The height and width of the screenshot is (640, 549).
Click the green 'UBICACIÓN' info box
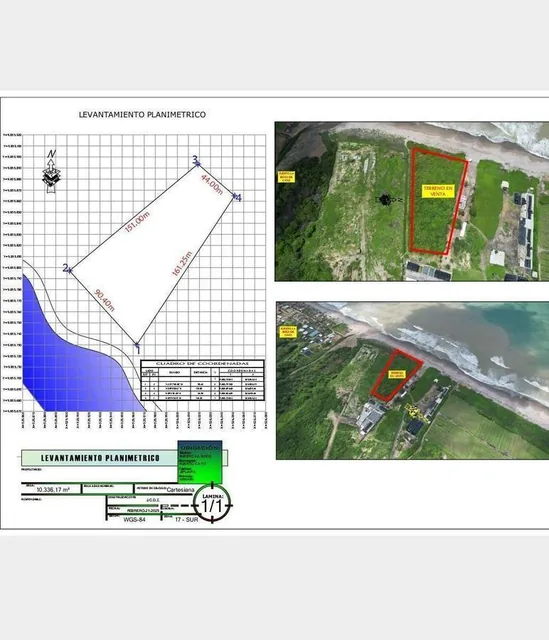[x=200, y=462]
